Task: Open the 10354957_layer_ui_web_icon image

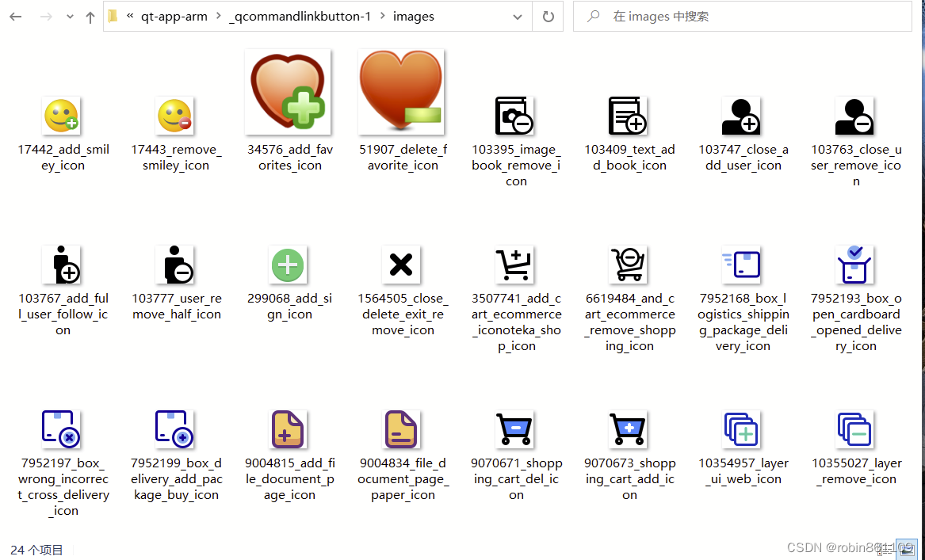Action: coord(742,429)
